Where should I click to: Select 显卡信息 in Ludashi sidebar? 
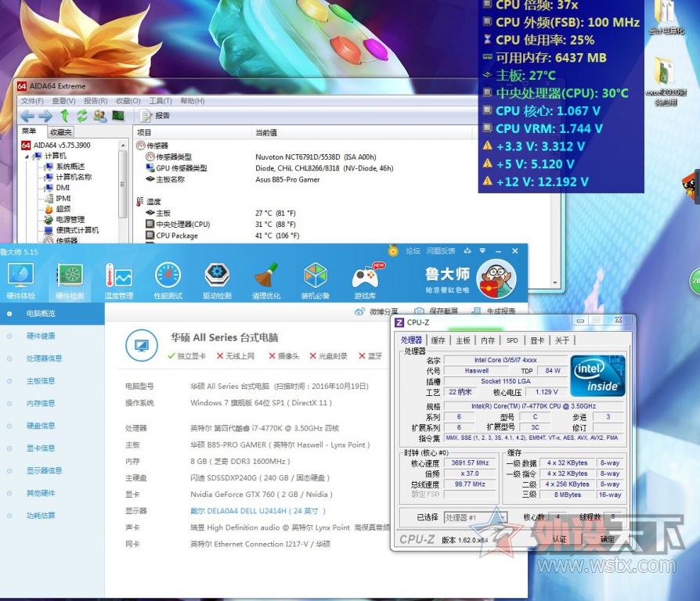point(41,448)
